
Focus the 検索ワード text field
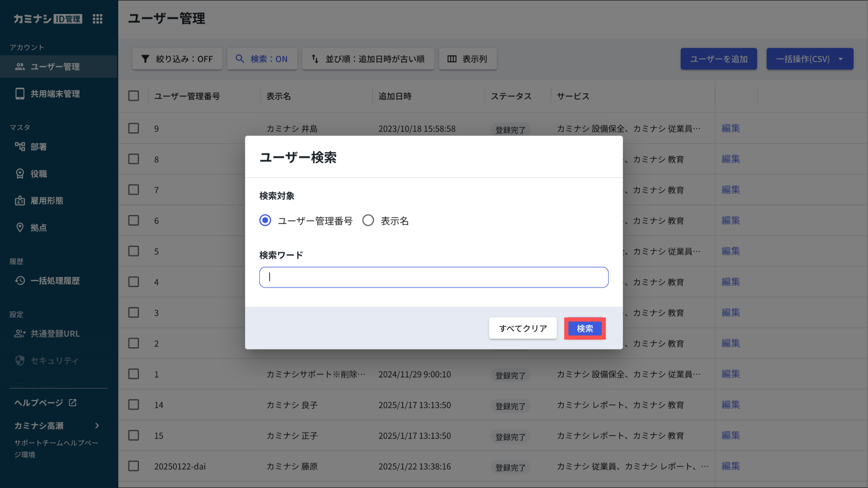click(x=434, y=277)
